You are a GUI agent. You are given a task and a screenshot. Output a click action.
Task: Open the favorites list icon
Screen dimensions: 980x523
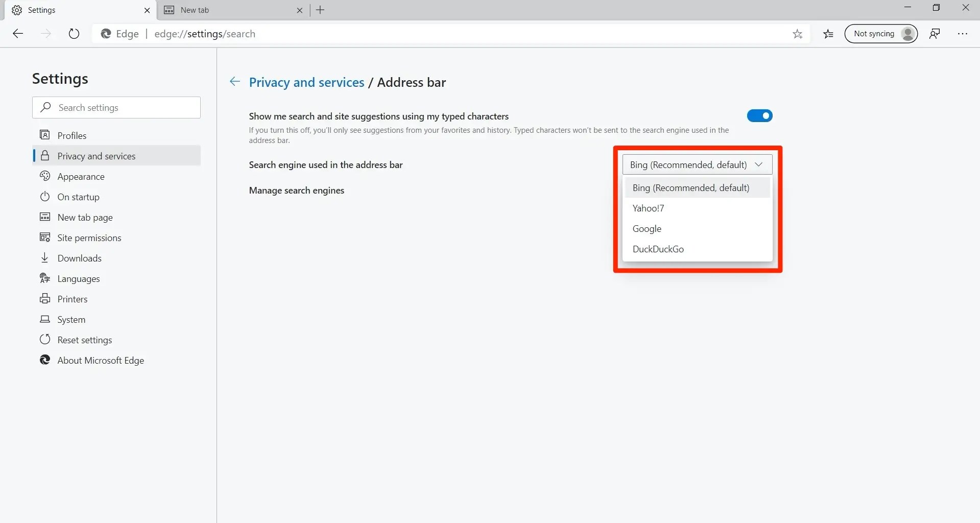(828, 34)
